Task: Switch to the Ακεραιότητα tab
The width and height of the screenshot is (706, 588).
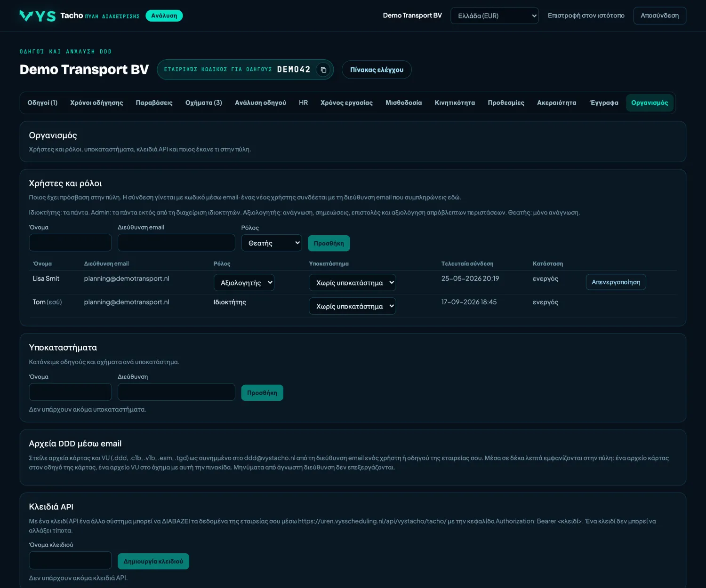Action: pos(556,103)
